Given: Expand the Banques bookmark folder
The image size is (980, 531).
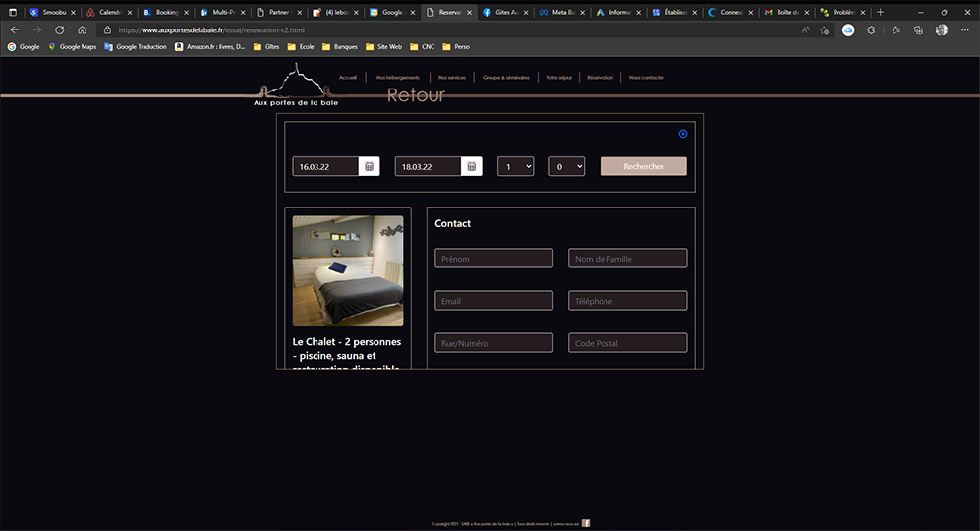Looking at the screenshot, I should pyautogui.click(x=340, y=47).
